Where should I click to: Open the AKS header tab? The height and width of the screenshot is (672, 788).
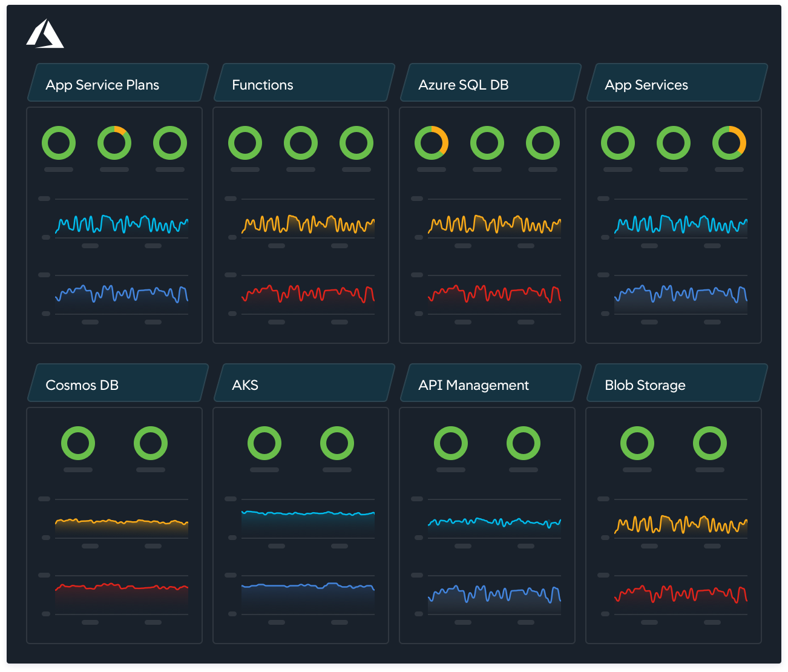click(x=304, y=383)
